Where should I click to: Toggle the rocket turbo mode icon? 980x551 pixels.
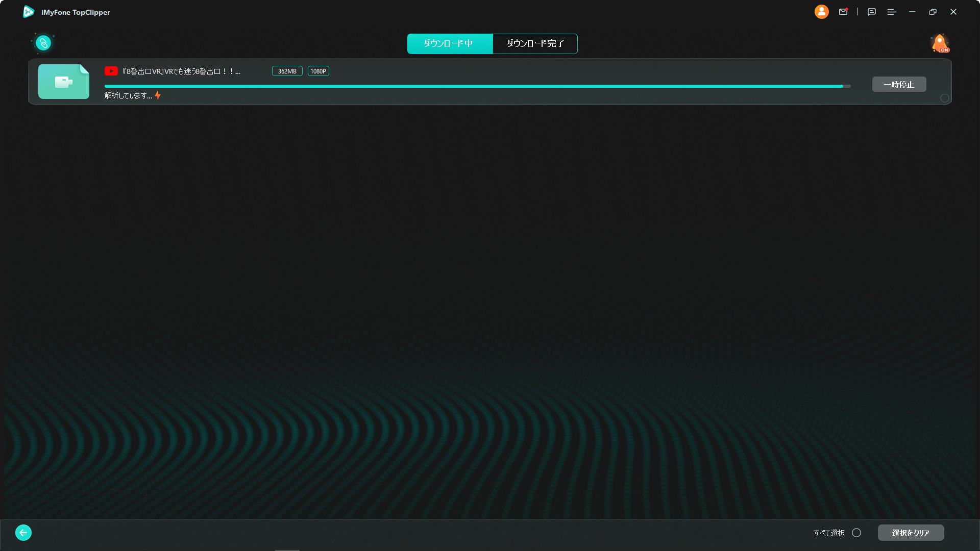point(940,43)
